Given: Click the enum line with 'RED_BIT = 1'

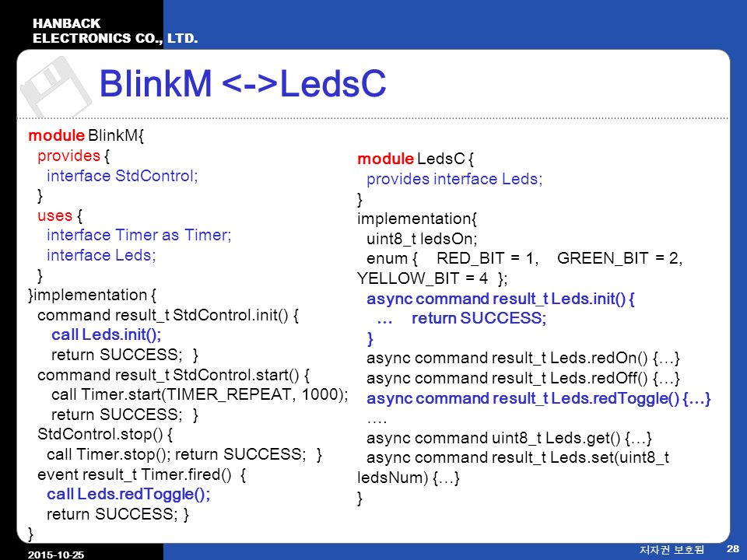Looking at the screenshot, I should tap(524, 258).
